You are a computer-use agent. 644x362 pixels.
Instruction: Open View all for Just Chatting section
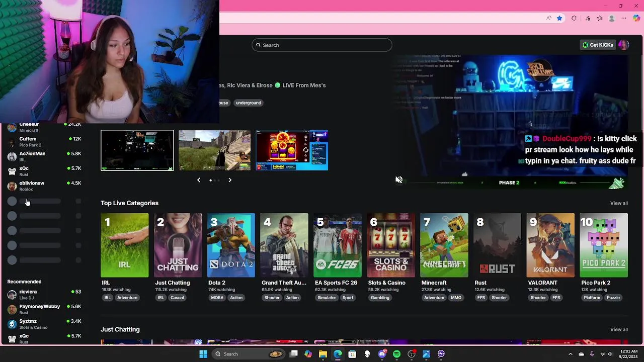pyautogui.click(x=619, y=330)
